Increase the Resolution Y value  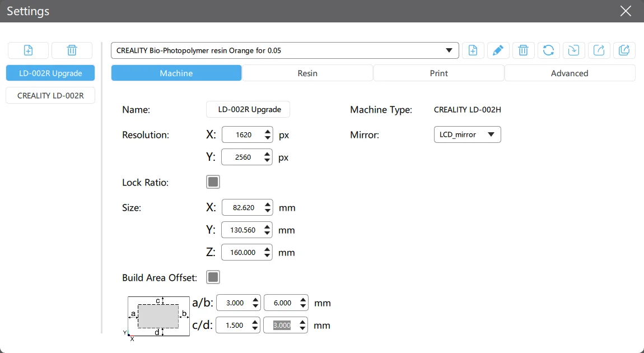click(x=267, y=154)
